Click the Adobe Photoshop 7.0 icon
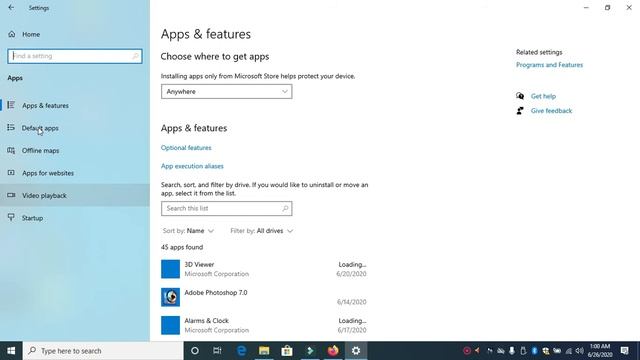Viewport: 640px width, 360px height. tap(170, 297)
